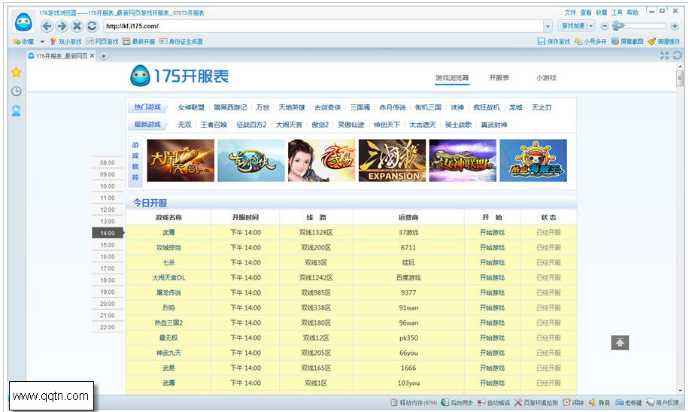Viewport: 688px width, 412px height.
Task: Click the 175开服表 site logo on the page
Action: tap(180, 76)
